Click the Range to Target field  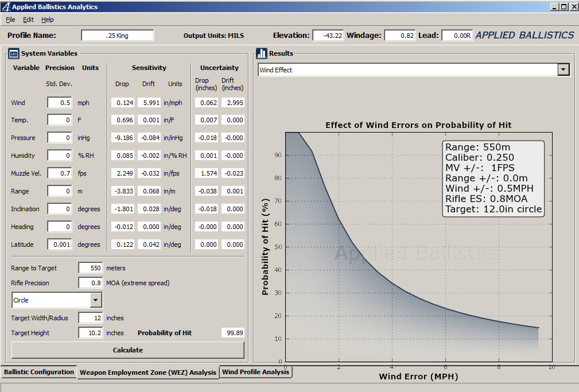(91, 268)
